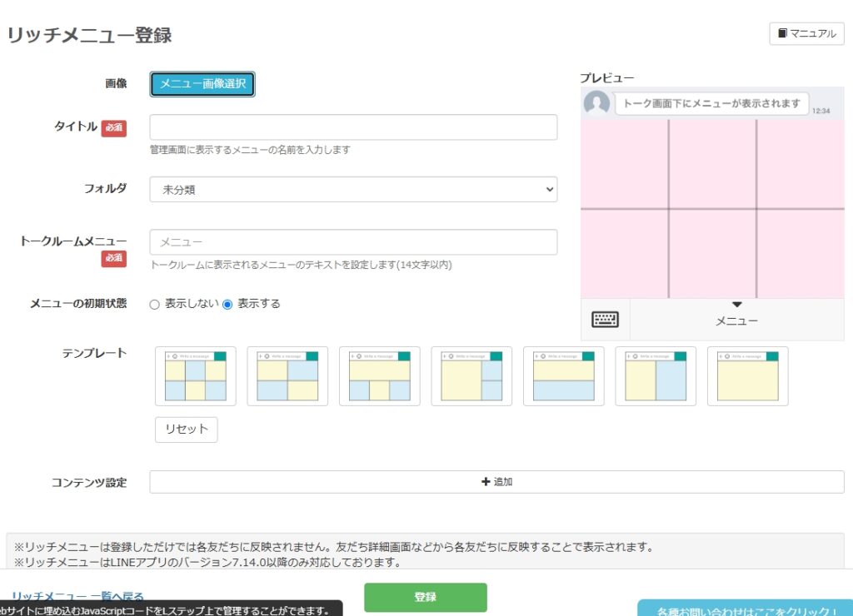Select template with large left, two right cells
Image resolution: width=853 pixels, height=616 pixels.
coord(471,376)
